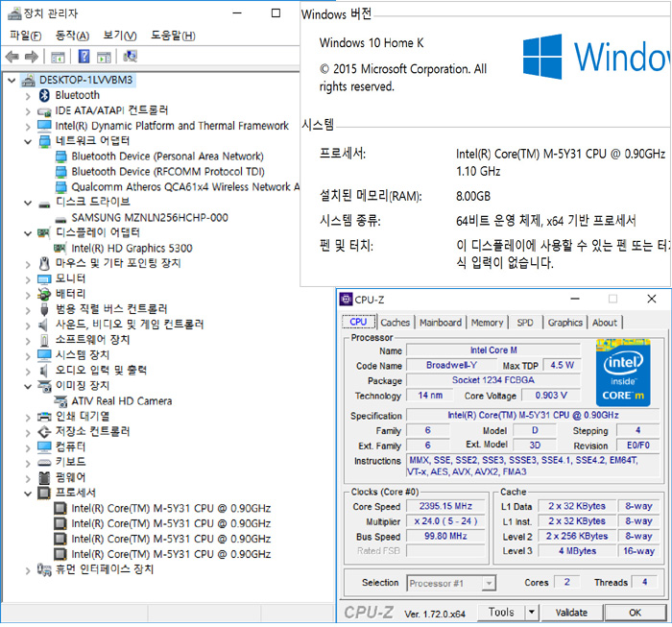This screenshot has height=627, width=672.
Task: Click the Validate button
Action: pos(572,613)
